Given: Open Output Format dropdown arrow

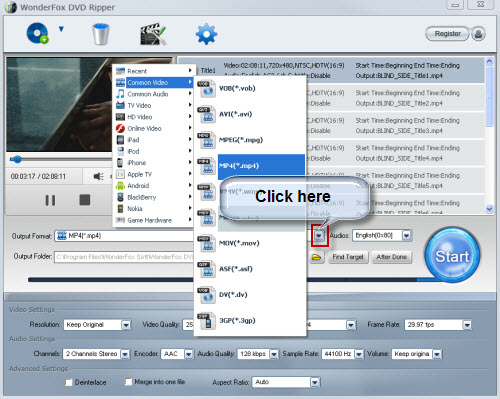Looking at the screenshot, I should (319, 236).
